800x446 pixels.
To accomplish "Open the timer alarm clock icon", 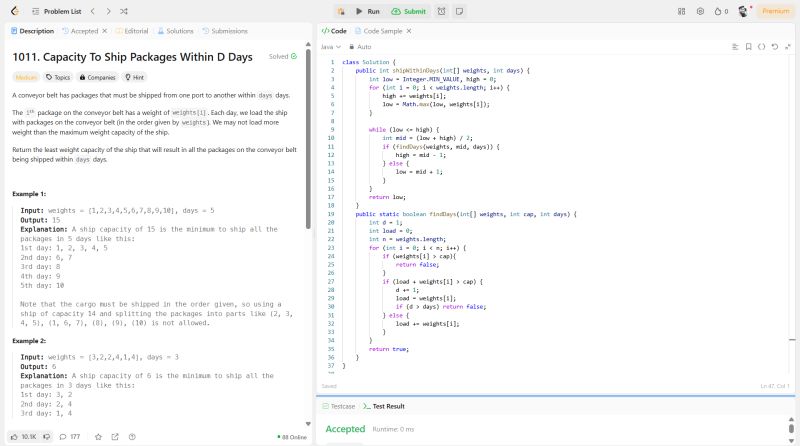I will pos(441,11).
